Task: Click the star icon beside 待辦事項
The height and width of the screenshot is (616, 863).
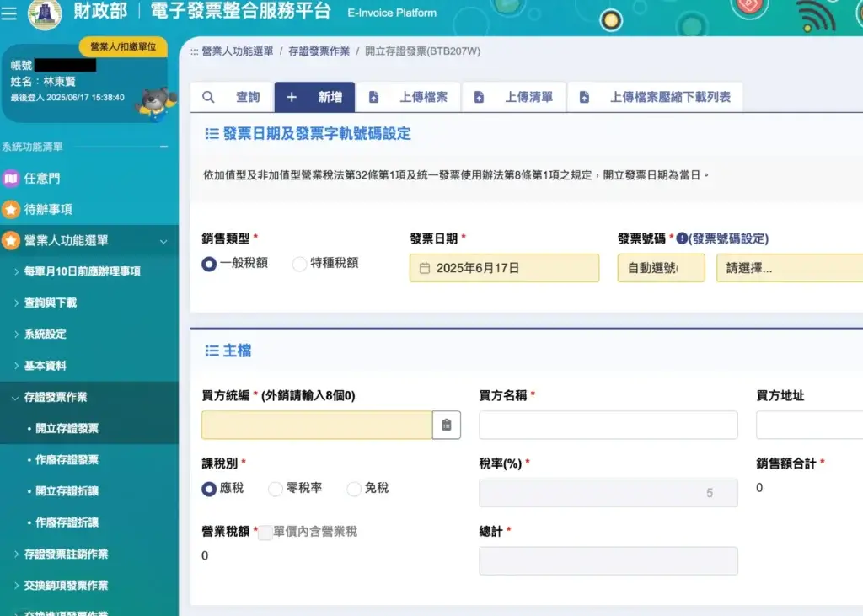Action: (11, 209)
